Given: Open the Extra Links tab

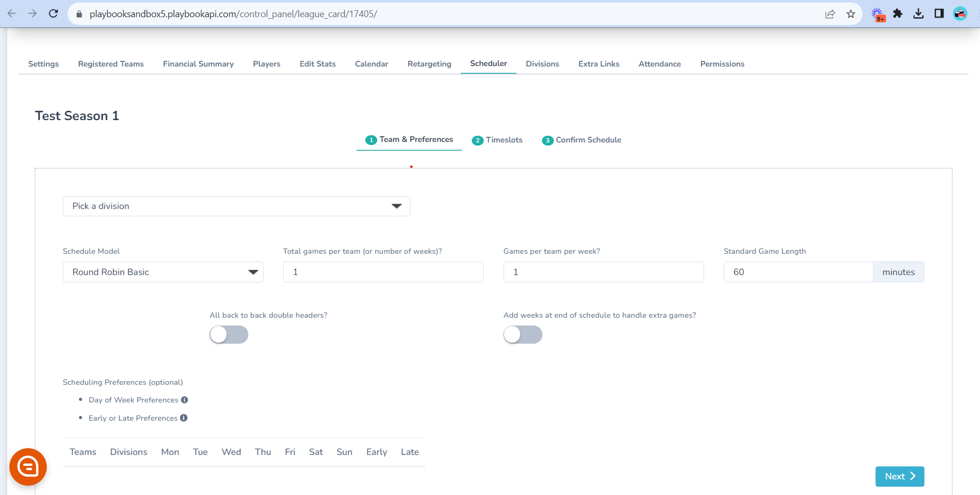Looking at the screenshot, I should coord(599,64).
